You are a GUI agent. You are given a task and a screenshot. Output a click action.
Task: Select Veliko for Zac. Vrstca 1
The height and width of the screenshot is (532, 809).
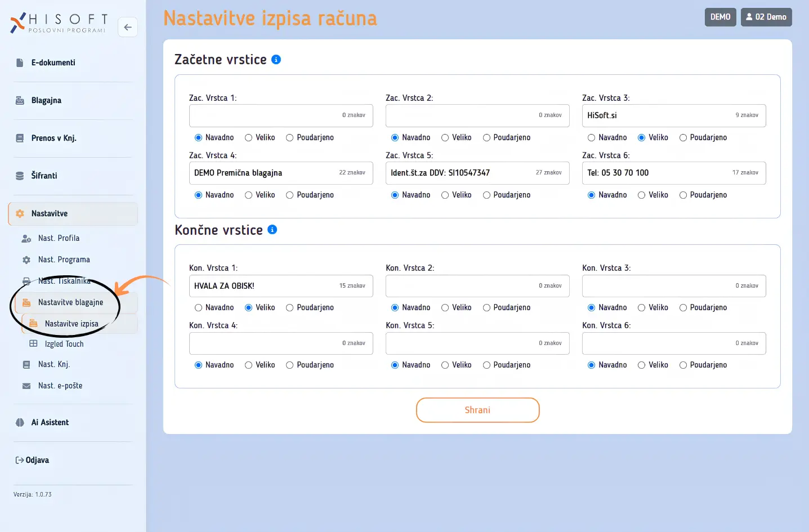248,137
